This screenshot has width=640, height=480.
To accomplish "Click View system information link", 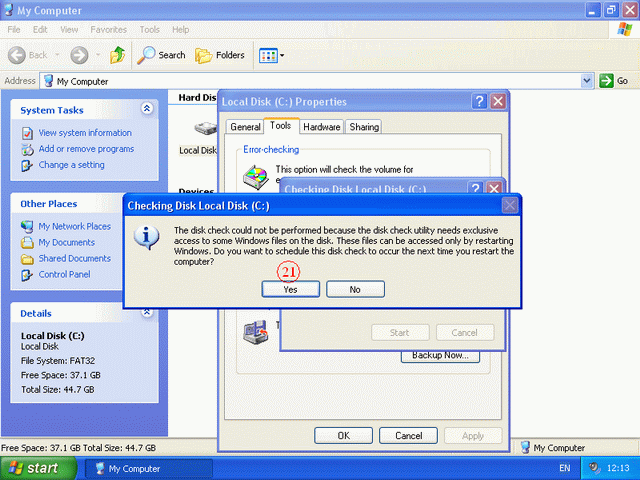I will coord(85,133).
